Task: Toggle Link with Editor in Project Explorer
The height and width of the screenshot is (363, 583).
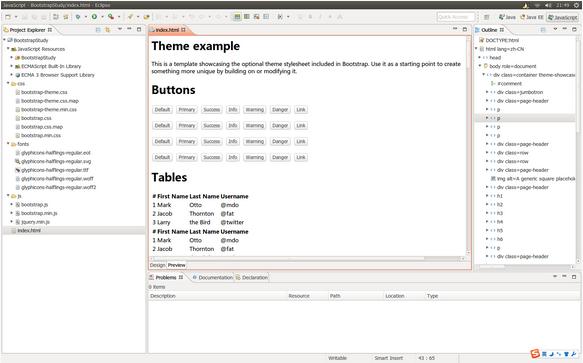Action: (107, 29)
